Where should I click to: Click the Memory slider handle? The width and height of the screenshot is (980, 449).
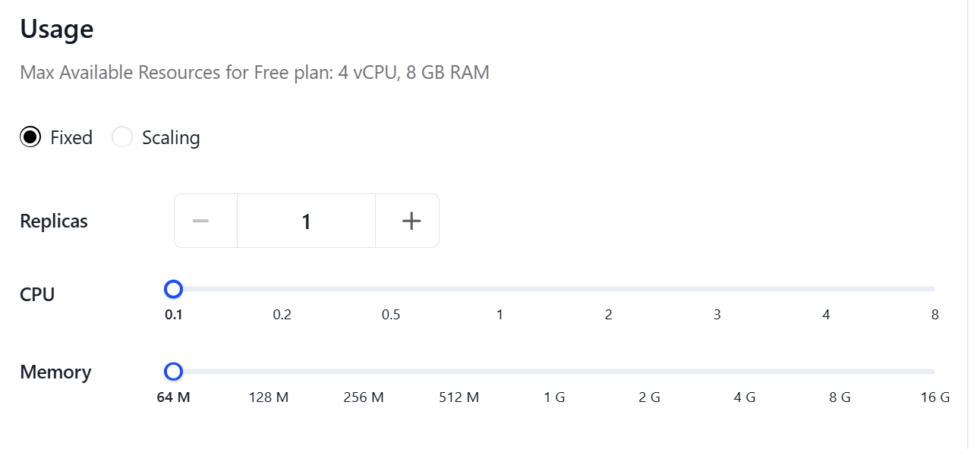coord(174,372)
